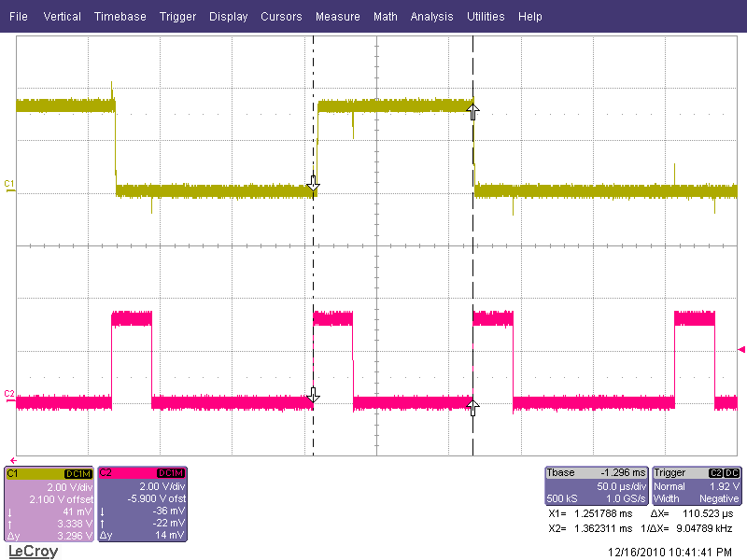Click the C2 -5.900 V ofst value
Image resolution: width=747 pixels, height=560 pixels.
pos(156,499)
